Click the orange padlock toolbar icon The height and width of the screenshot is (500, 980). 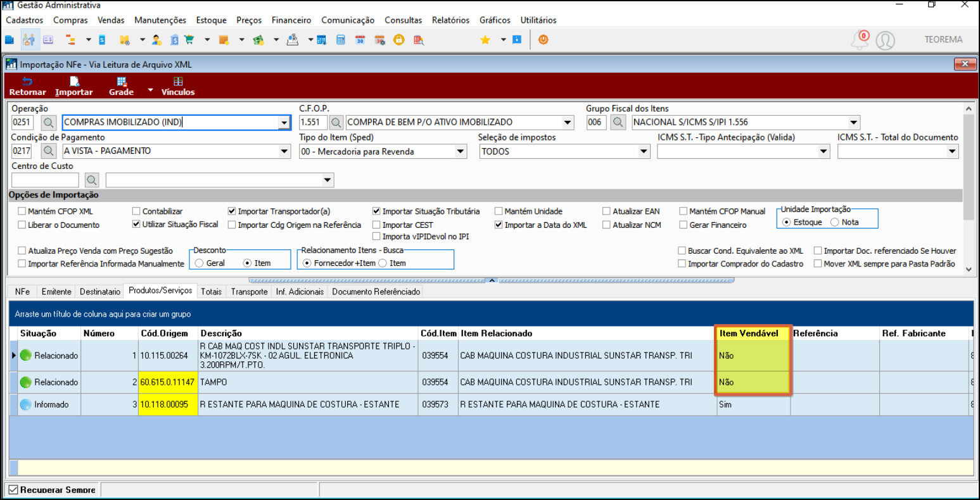point(398,40)
